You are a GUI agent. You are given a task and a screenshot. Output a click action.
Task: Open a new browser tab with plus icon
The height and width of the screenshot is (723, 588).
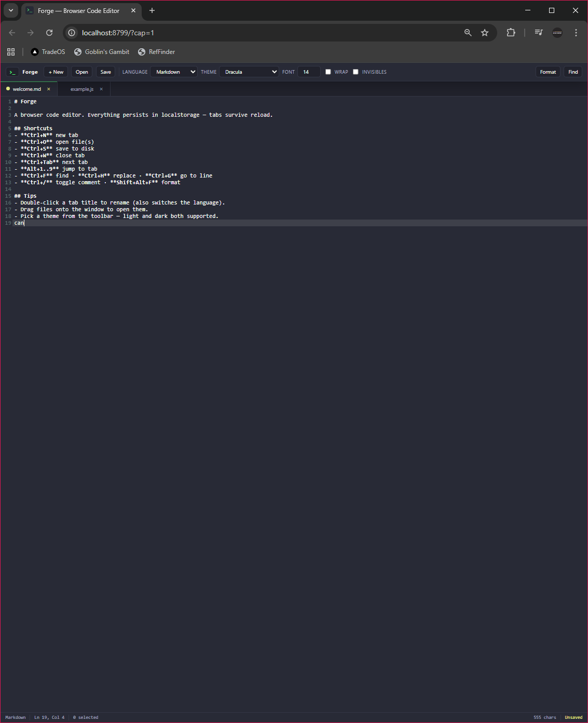(x=152, y=10)
